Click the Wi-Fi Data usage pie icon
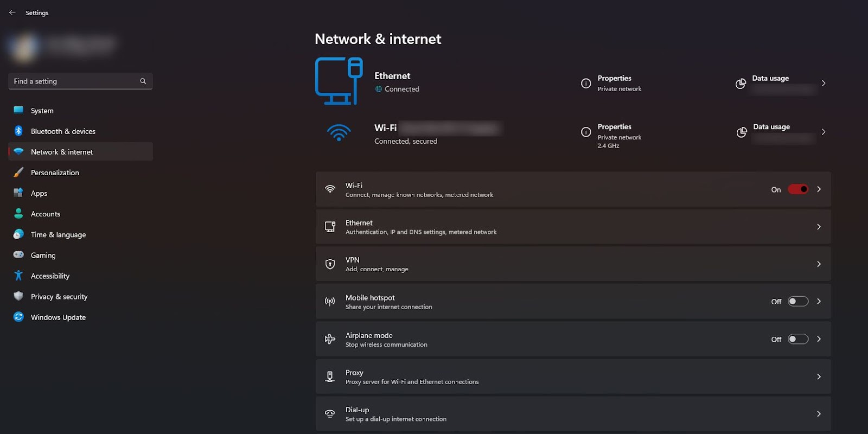The height and width of the screenshot is (434, 868). (x=742, y=132)
